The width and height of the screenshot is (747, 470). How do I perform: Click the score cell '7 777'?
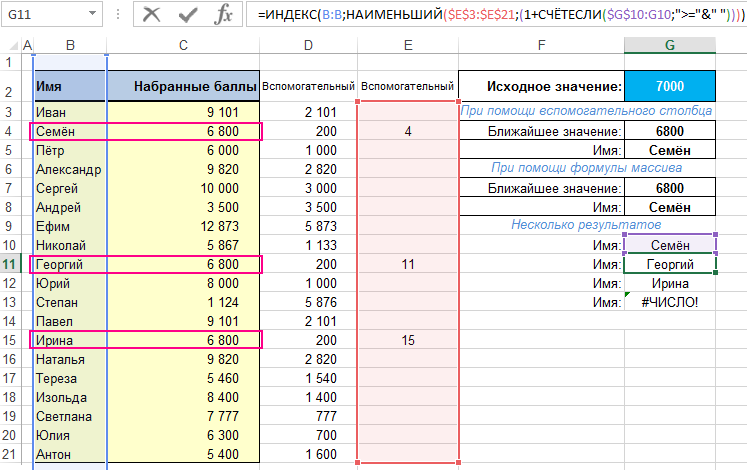(x=183, y=416)
